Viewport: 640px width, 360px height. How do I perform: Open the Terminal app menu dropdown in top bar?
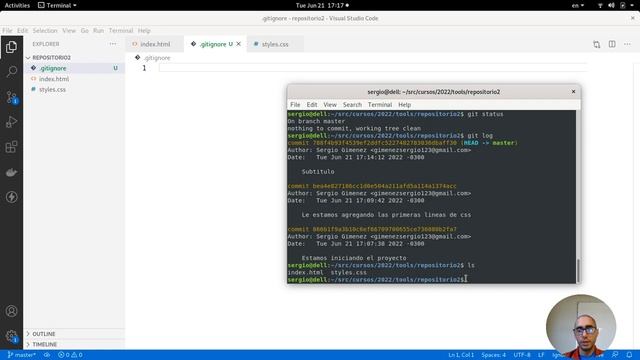pyautogui.click(x=57, y=5)
